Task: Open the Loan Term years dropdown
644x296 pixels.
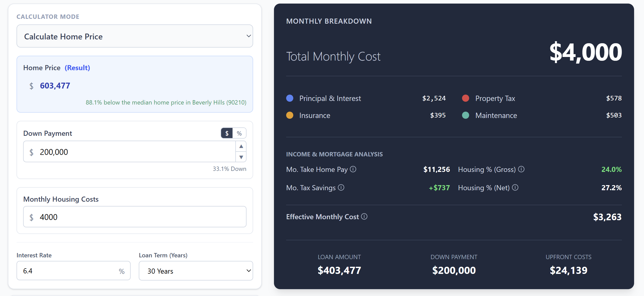Action: tap(196, 271)
